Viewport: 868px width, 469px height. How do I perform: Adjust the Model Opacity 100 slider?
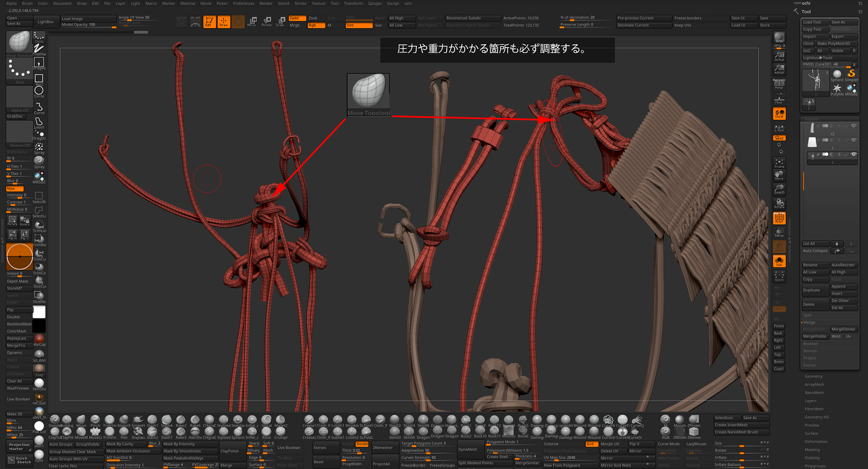click(x=88, y=25)
